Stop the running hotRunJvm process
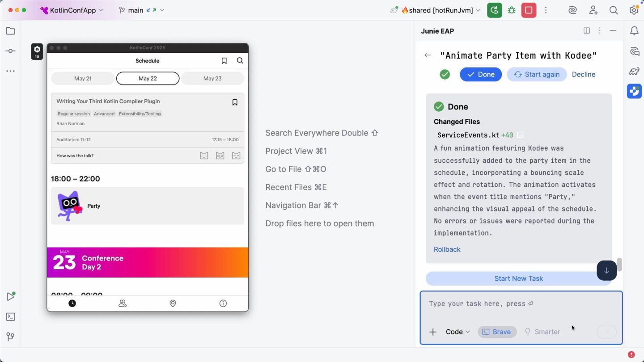Viewport: 644px width, 362px height. click(529, 10)
